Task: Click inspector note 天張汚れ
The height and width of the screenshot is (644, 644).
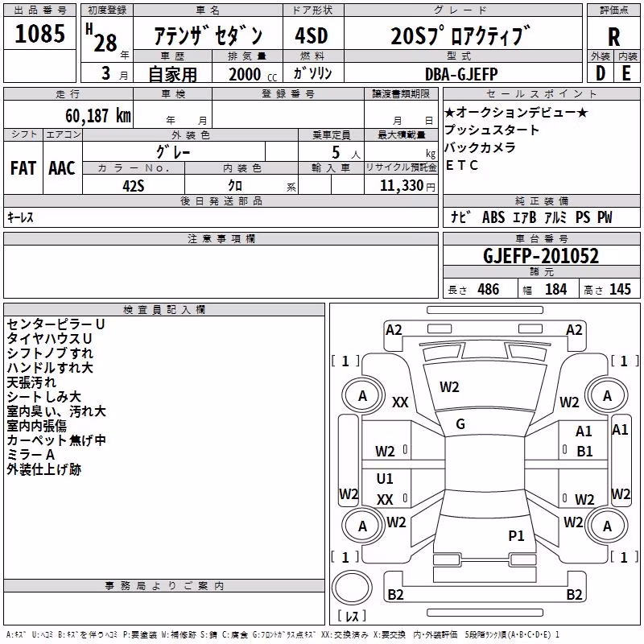Action: [31, 382]
